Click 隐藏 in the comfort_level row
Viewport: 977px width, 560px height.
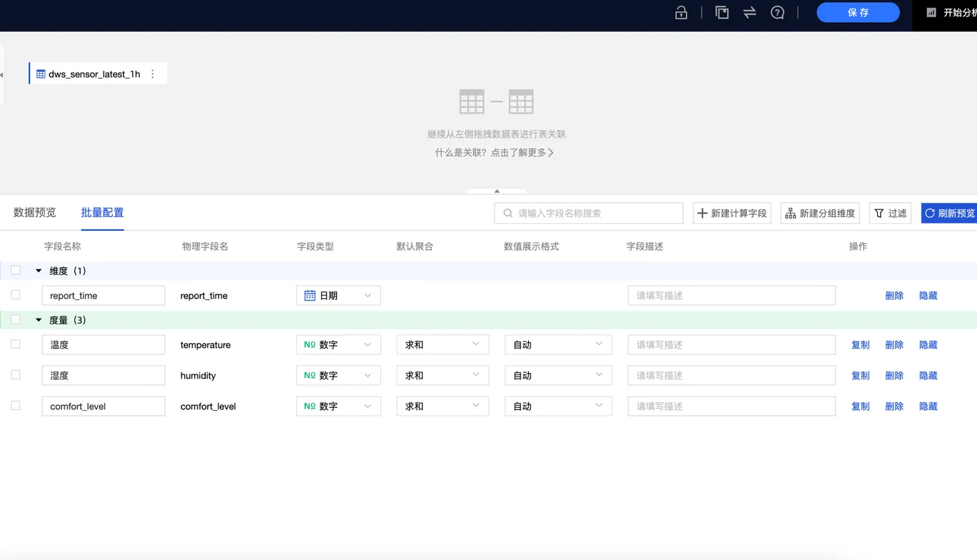point(928,406)
